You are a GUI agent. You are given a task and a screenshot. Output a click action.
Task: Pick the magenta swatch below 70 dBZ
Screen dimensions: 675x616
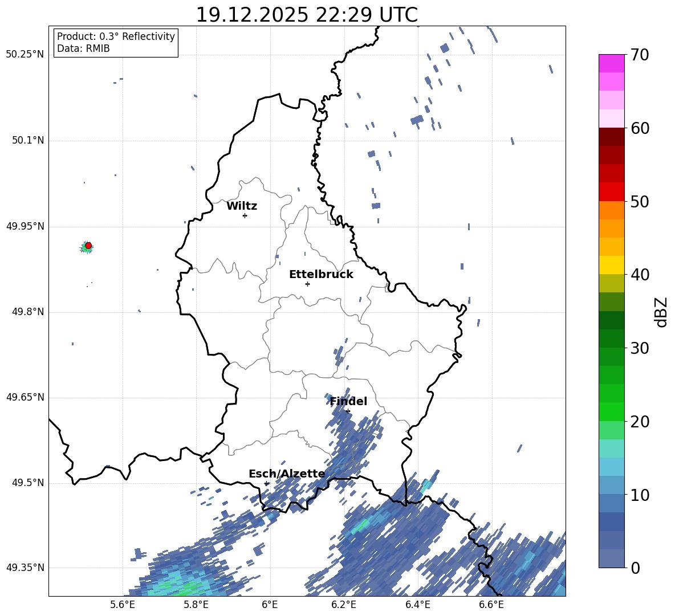tap(611, 63)
